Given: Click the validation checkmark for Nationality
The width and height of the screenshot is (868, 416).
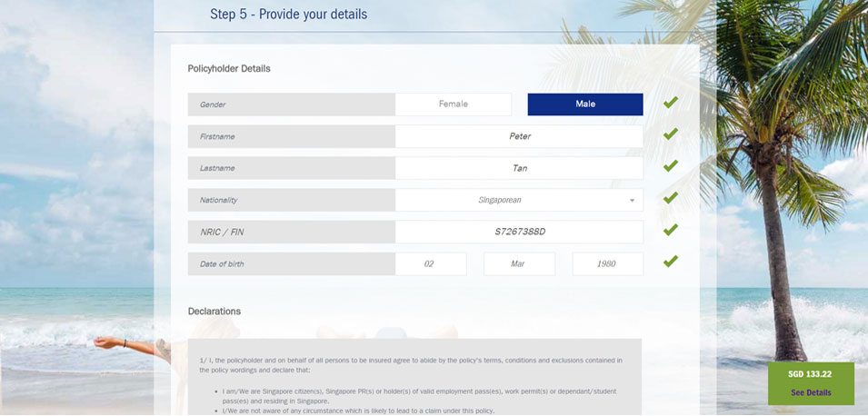Looking at the screenshot, I should (x=671, y=198).
